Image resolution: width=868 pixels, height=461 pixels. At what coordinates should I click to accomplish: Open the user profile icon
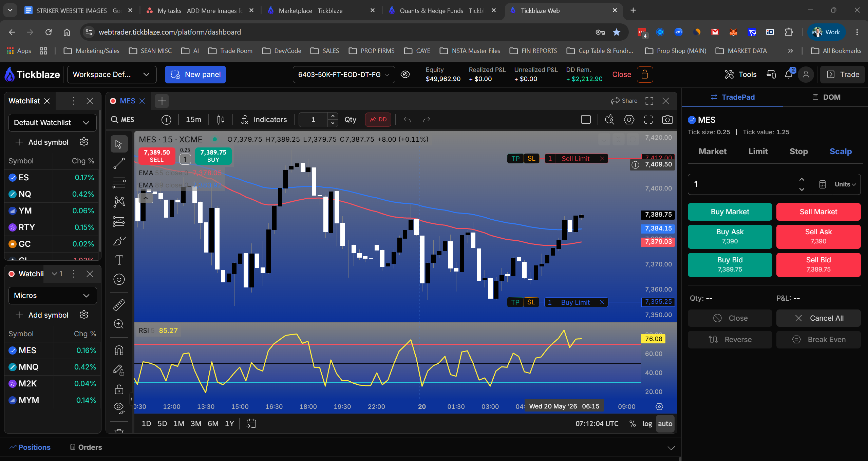click(x=806, y=75)
